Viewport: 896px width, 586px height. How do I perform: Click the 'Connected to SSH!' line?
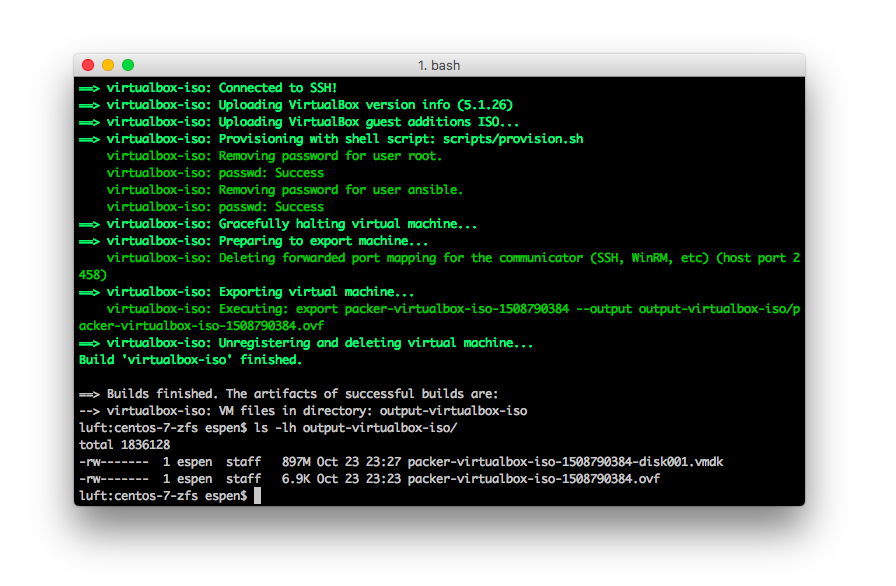208,88
